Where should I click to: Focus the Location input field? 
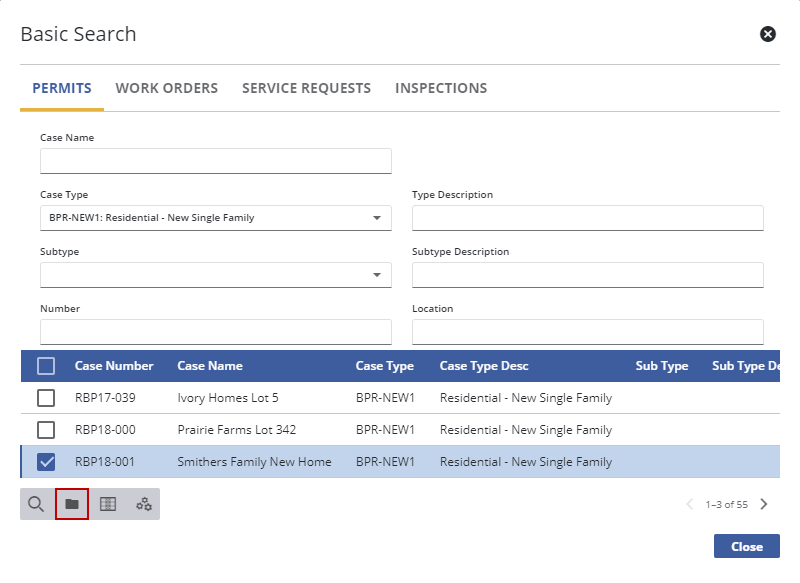[x=587, y=332]
